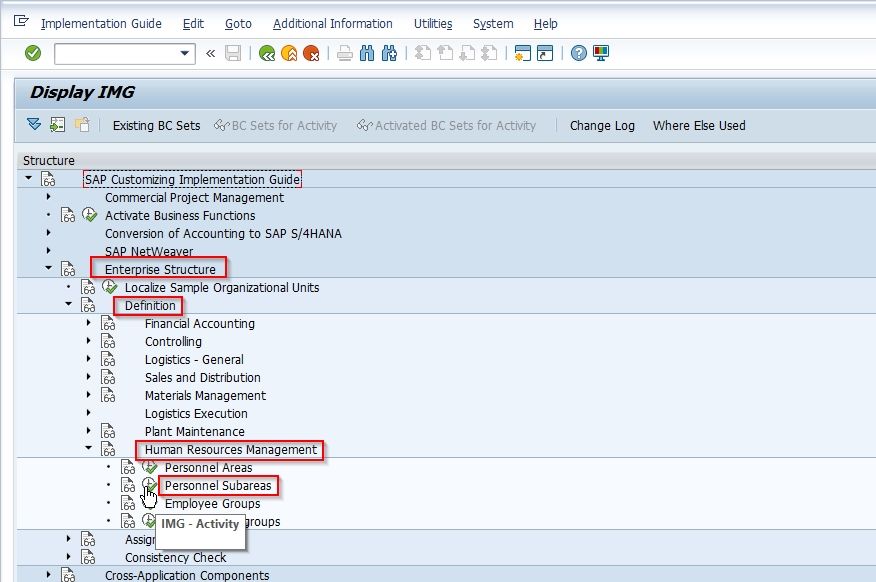876x582 pixels.
Task: Open the Goto menu
Action: point(238,23)
